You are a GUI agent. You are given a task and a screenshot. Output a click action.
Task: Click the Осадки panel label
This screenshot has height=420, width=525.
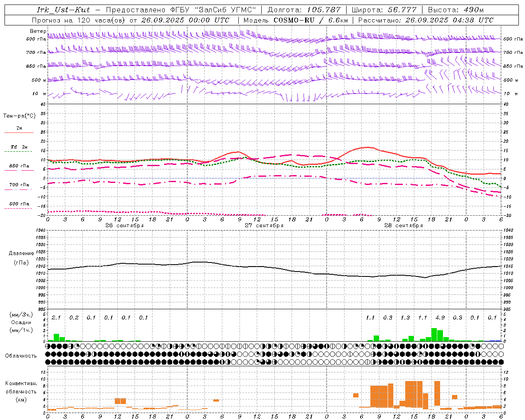tap(21, 322)
